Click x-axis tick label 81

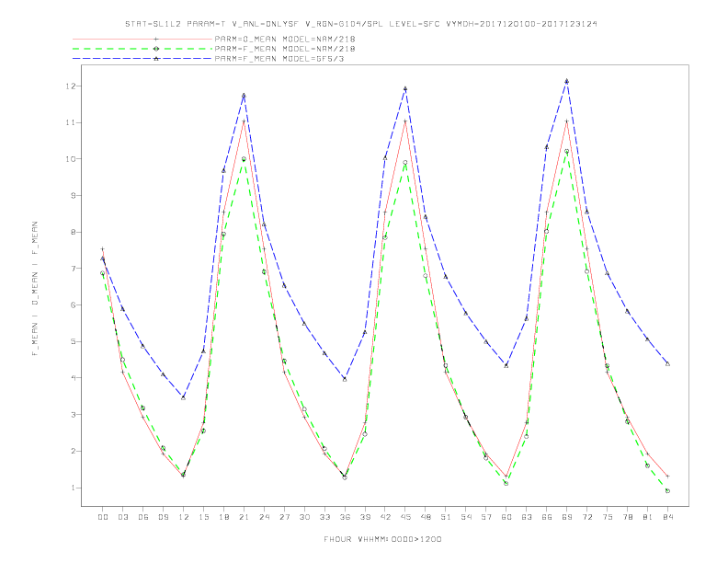648,517
